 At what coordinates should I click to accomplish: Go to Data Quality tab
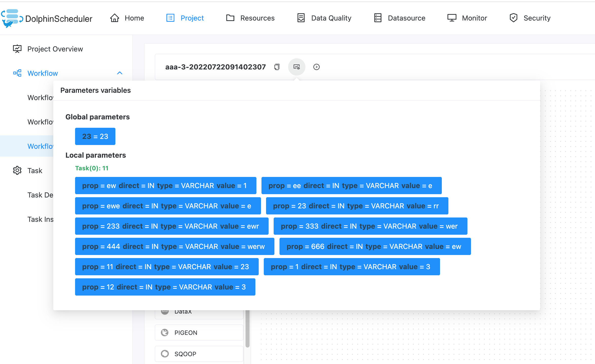(324, 18)
